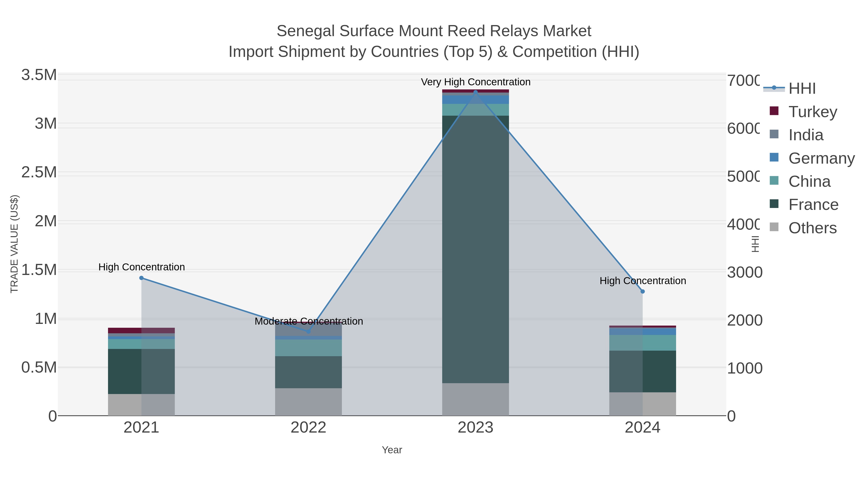Click the 2M y-axis tick label

tap(46, 221)
